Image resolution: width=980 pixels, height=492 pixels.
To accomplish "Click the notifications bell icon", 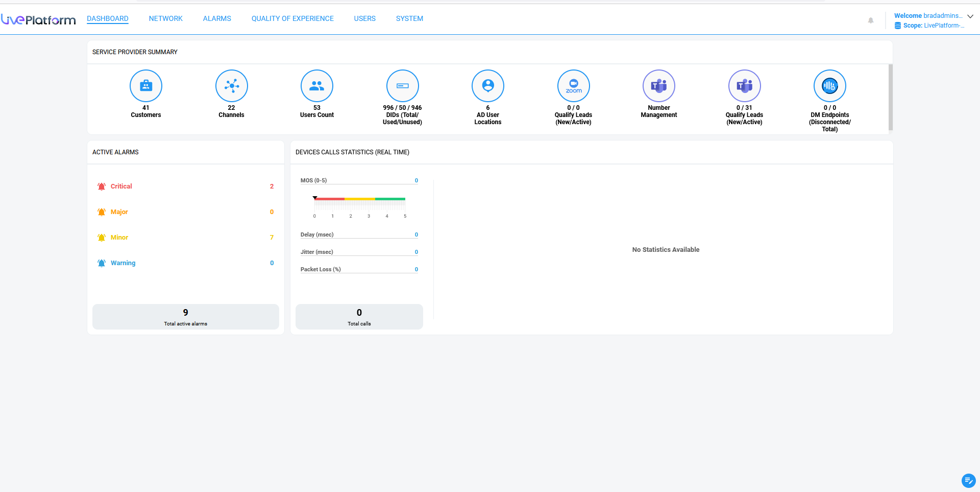I will (x=871, y=20).
